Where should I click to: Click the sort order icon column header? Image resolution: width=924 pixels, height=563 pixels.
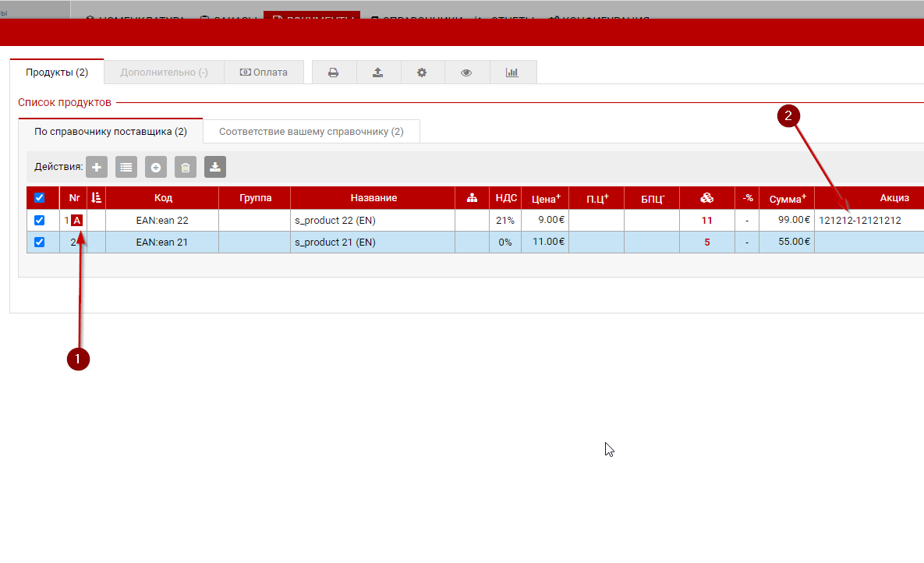[96, 198]
